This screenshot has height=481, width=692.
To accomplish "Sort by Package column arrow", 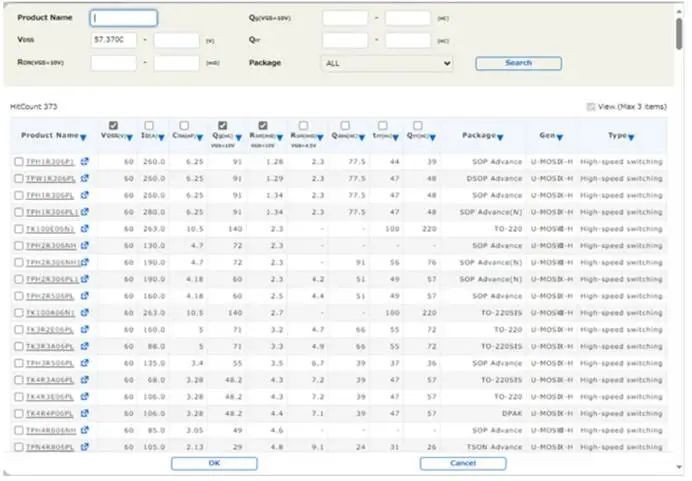I will coord(500,138).
